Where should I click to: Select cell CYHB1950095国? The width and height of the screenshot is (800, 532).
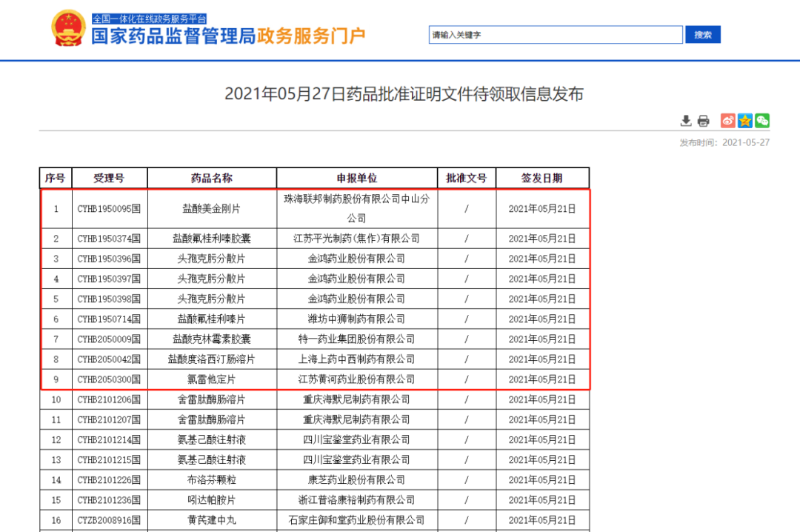(109, 209)
